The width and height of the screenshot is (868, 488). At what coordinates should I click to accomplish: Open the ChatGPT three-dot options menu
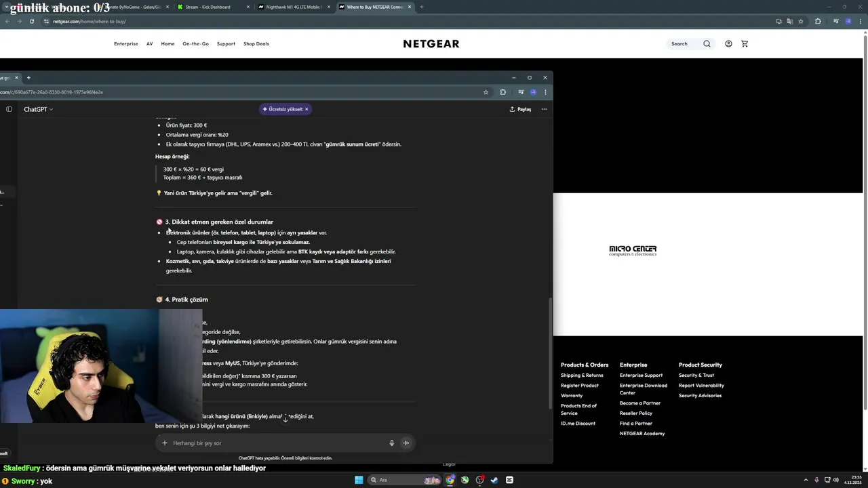pyautogui.click(x=544, y=109)
